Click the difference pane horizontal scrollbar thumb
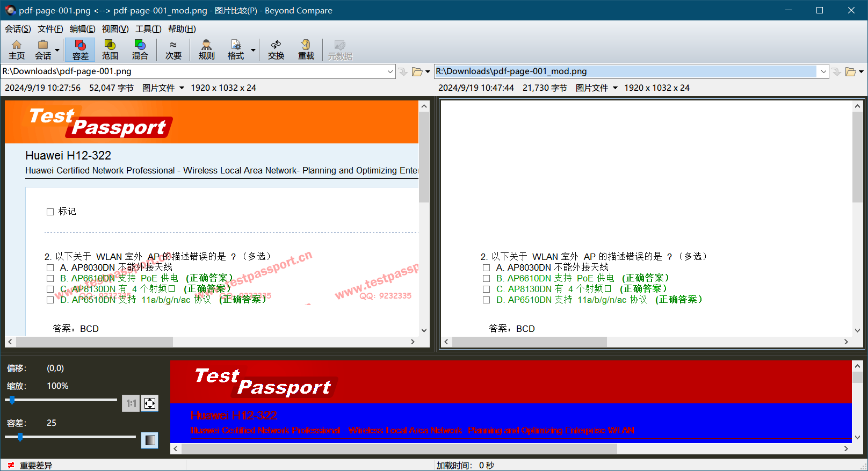Viewport: 868px width, 471px height. 399,448
